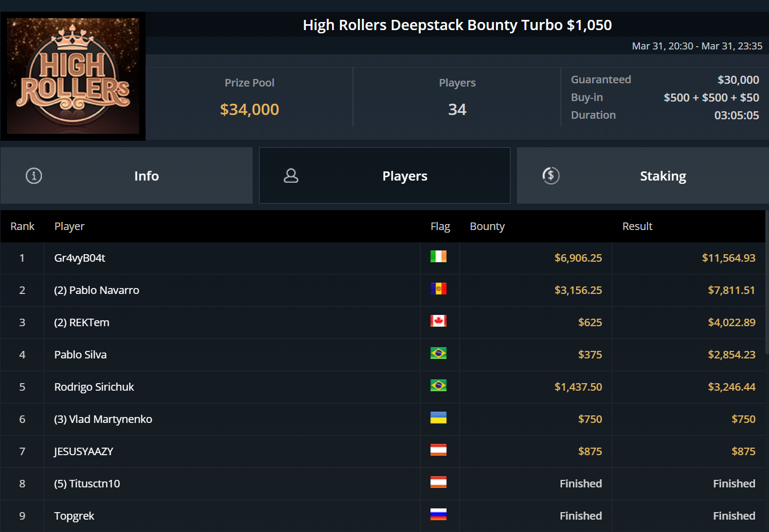This screenshot has height=532, width=769.
Task: Click the Players person icon
Action: (x=291, y=176)
